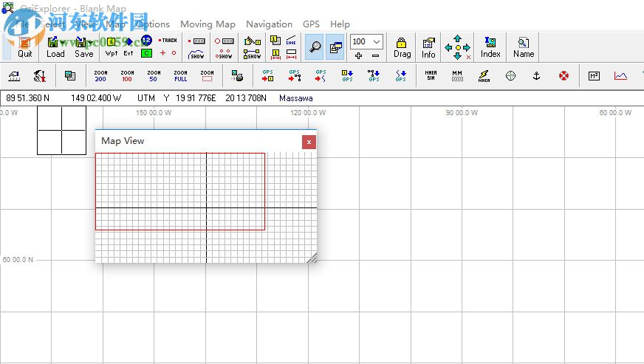This screenshot has width=644, height=364.
Task: Click the Zoom Full button
Action: pyautogui.click(x=180, y=76)
